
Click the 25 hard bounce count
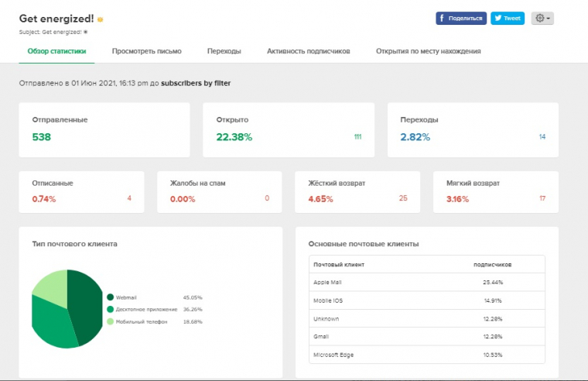403,199
